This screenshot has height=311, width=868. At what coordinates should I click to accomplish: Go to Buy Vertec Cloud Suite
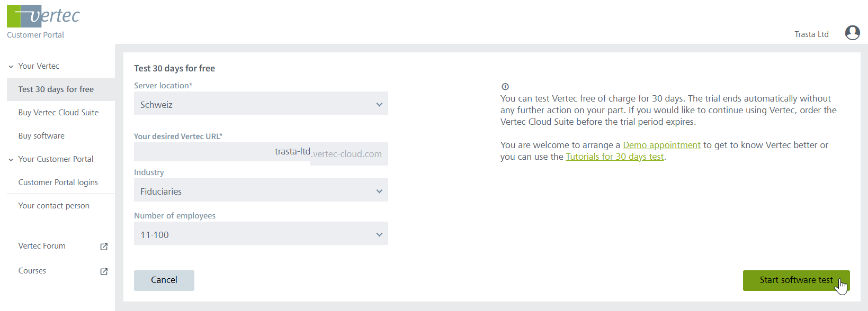tap(58, 113)
